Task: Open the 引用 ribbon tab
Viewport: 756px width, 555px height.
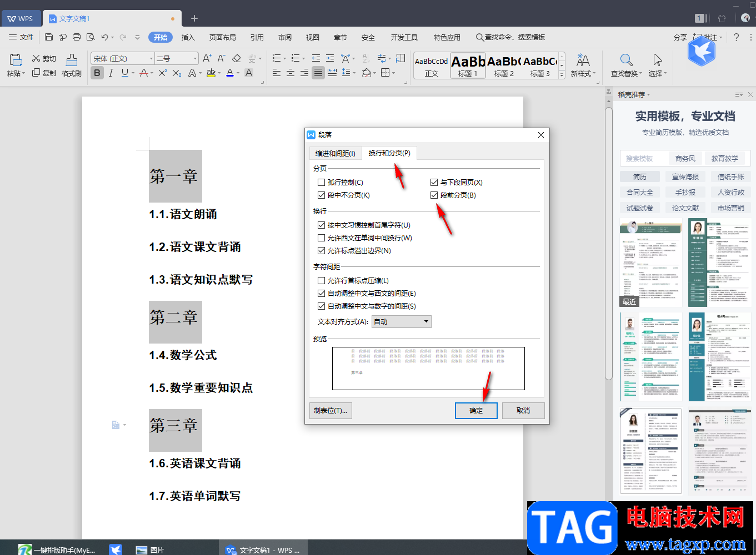Action: click(x=257, y=37)
